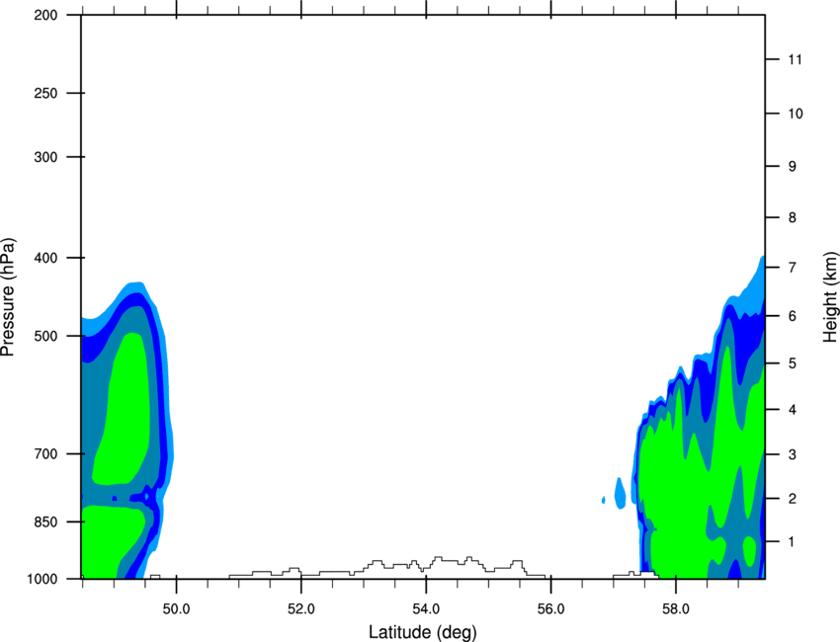Image resolution: width=840 pixels, height=642 pixels.
Task: Select the 400 pressure tick label
Action: (x=45, y=258)
